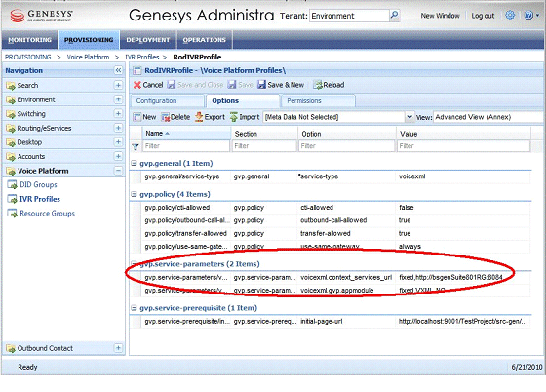Click the IVR Profiles breadcrumb link
The height and width of the screenshot is (392, 546).
pyautogui.click(x=142, y=58)
